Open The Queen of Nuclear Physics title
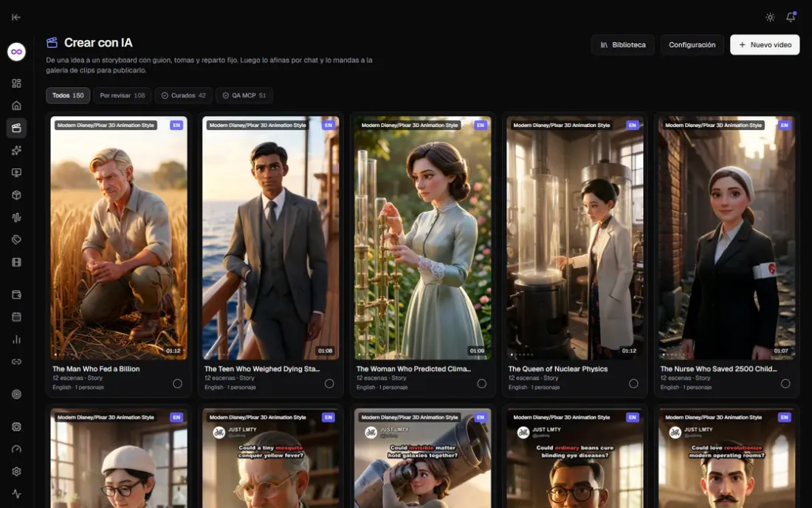Image resolution: width=812 pixels, height=508 pixels. tap(558, 368)
